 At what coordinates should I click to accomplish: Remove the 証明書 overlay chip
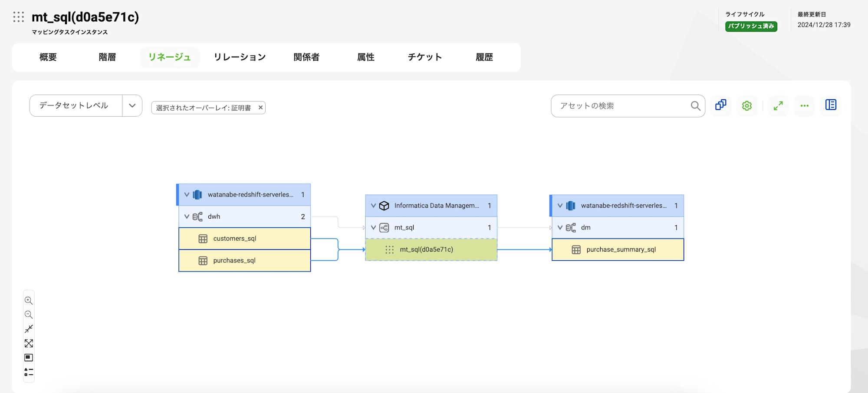(260, 108)
